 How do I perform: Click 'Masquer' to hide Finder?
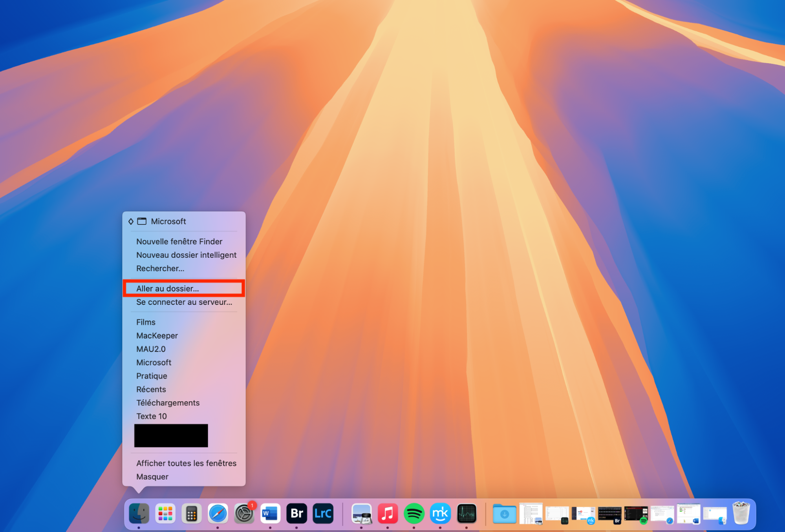152,477
